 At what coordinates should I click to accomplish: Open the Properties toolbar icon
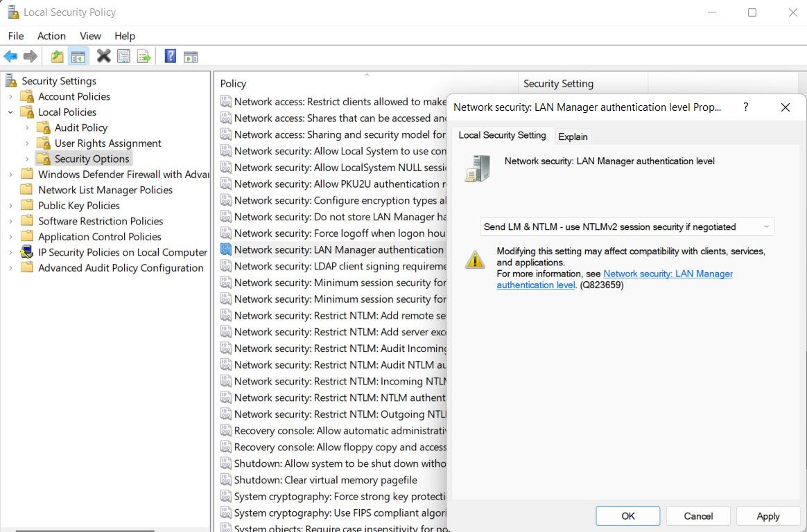click(123, 55)
